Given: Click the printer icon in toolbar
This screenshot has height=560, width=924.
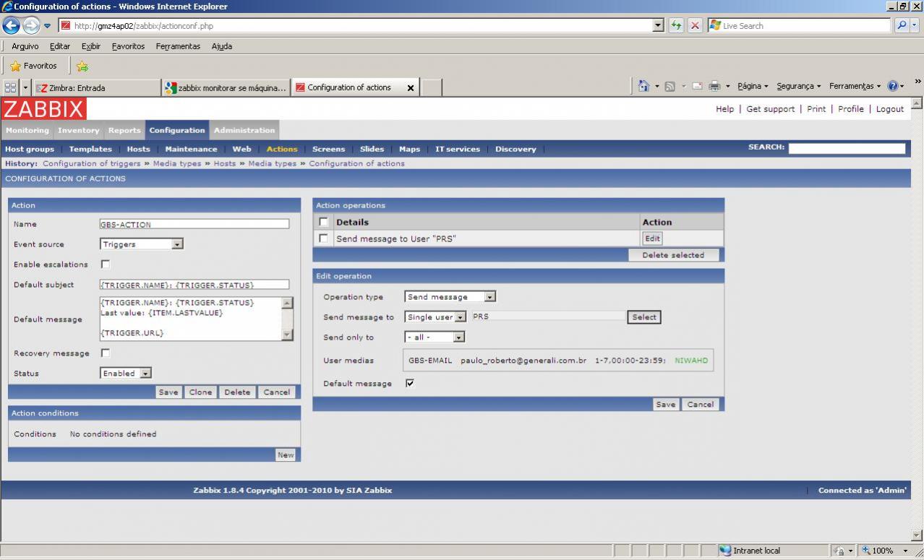Looking at the screenshot, I should click(x=714, y=87).
